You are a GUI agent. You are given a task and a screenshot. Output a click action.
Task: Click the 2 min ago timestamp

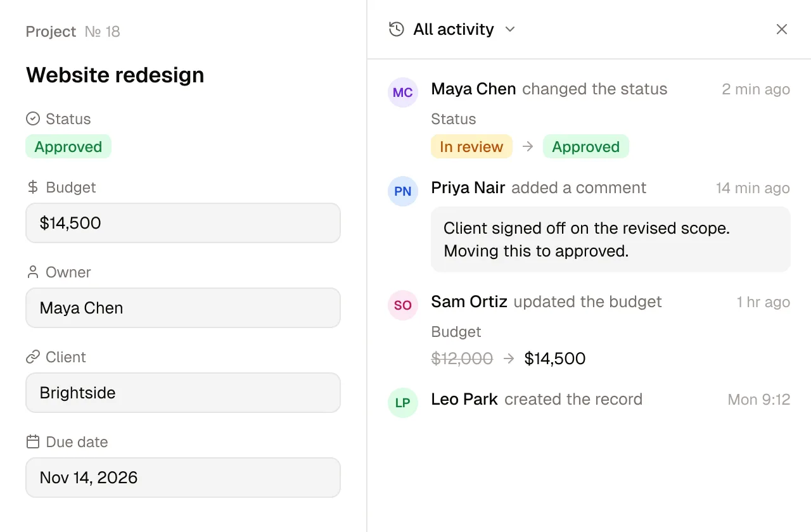click(x=756, y=89)
